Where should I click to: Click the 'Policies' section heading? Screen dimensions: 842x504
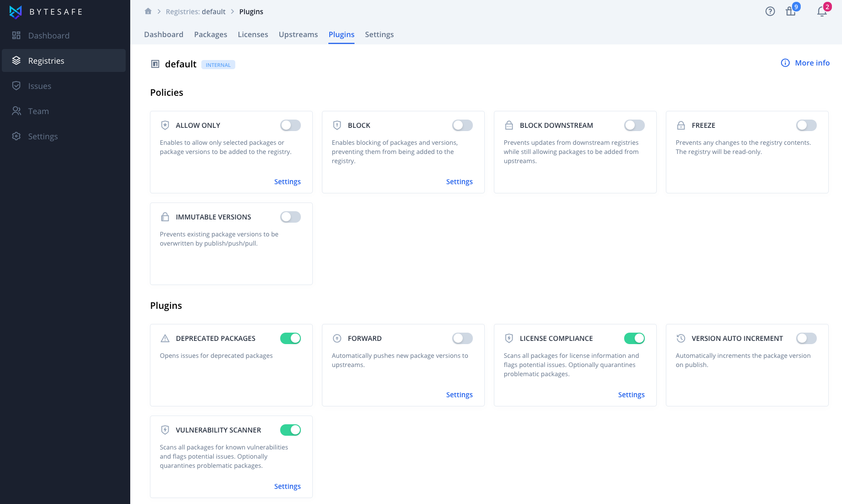[166, 93]
